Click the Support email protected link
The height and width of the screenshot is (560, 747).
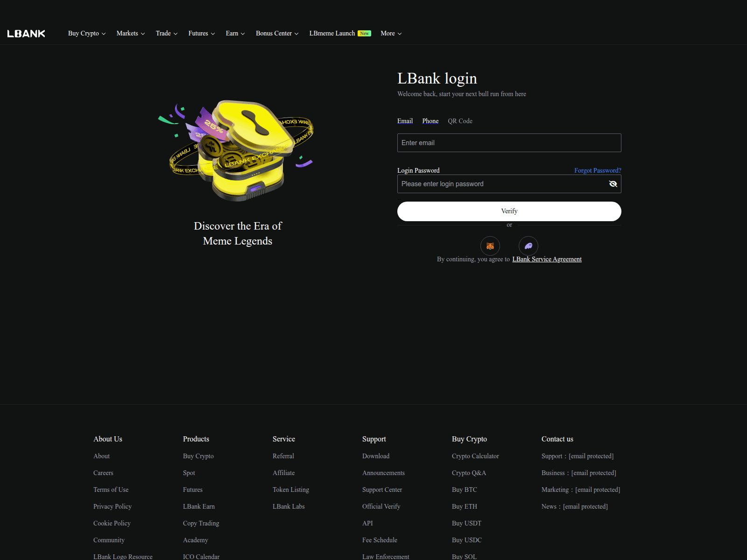point(591,456)
